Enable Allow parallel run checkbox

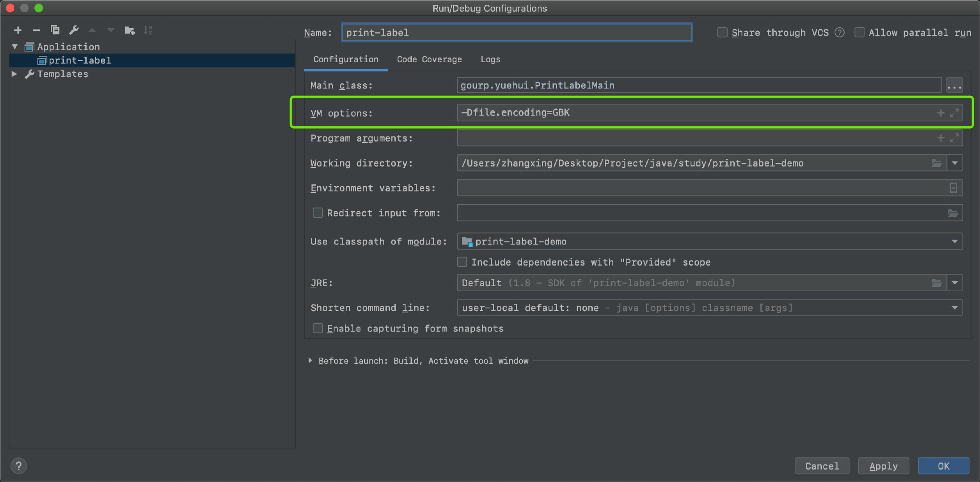(x=861, y=33)
